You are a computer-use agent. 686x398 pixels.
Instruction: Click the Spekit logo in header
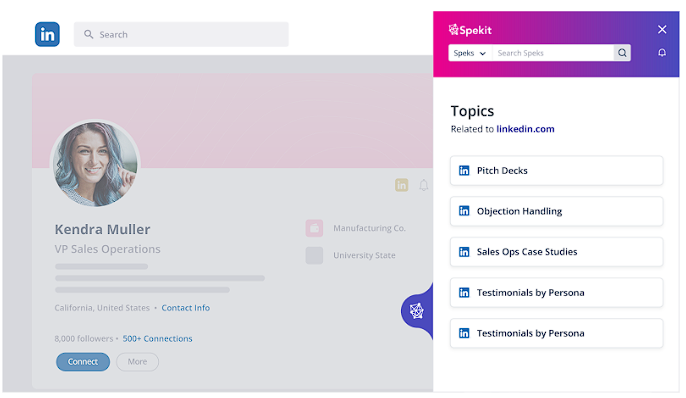pyautogui.click(x=470, y=30)
